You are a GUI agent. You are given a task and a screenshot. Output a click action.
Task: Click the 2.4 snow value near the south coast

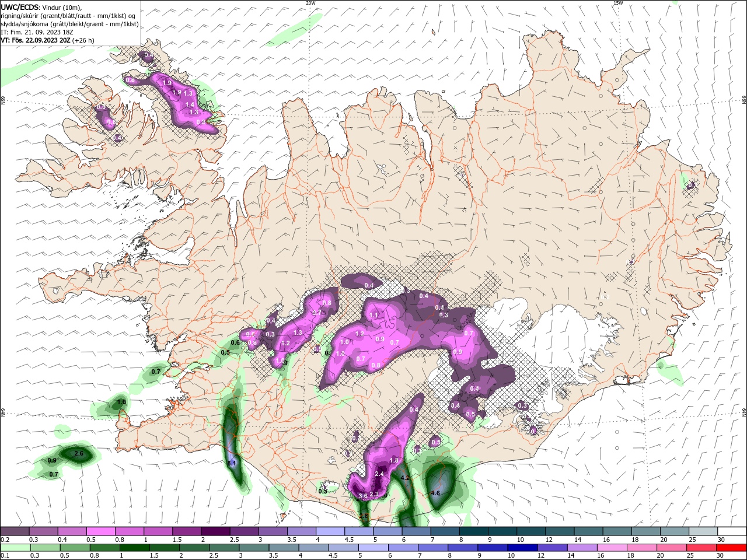379,474
